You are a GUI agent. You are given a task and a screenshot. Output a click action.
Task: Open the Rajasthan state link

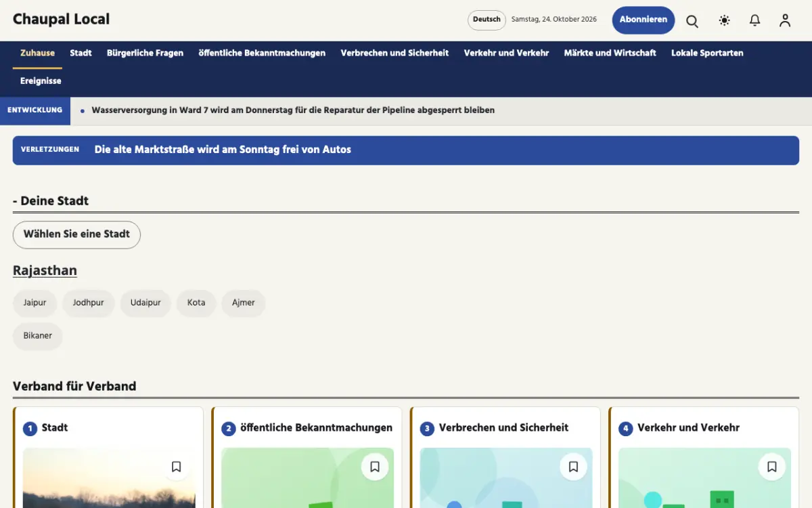[45, 271]
